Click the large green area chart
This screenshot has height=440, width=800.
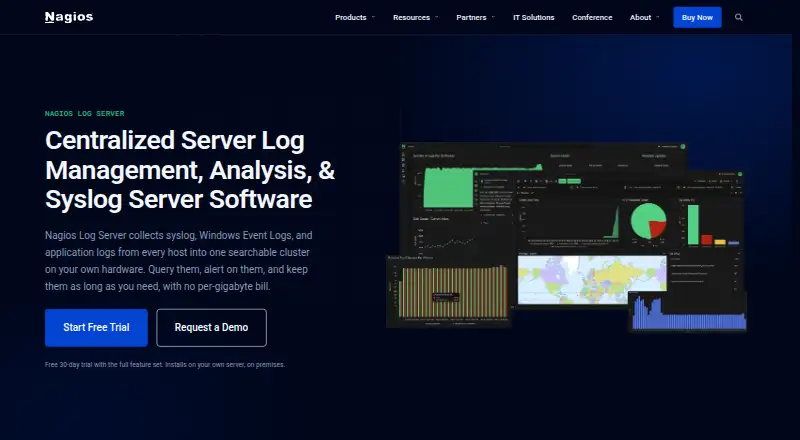tap(448, 188)
